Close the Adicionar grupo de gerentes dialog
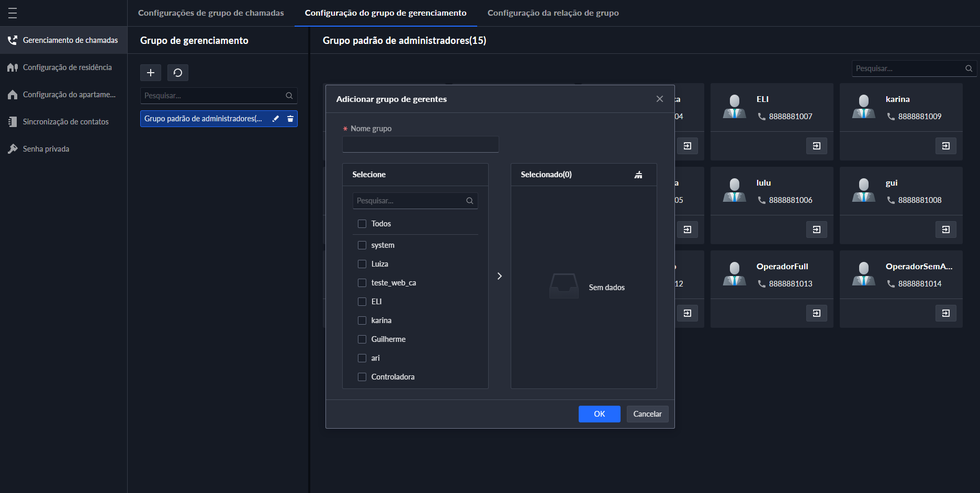Screen dimensions: 980x493 coord(660,99)
